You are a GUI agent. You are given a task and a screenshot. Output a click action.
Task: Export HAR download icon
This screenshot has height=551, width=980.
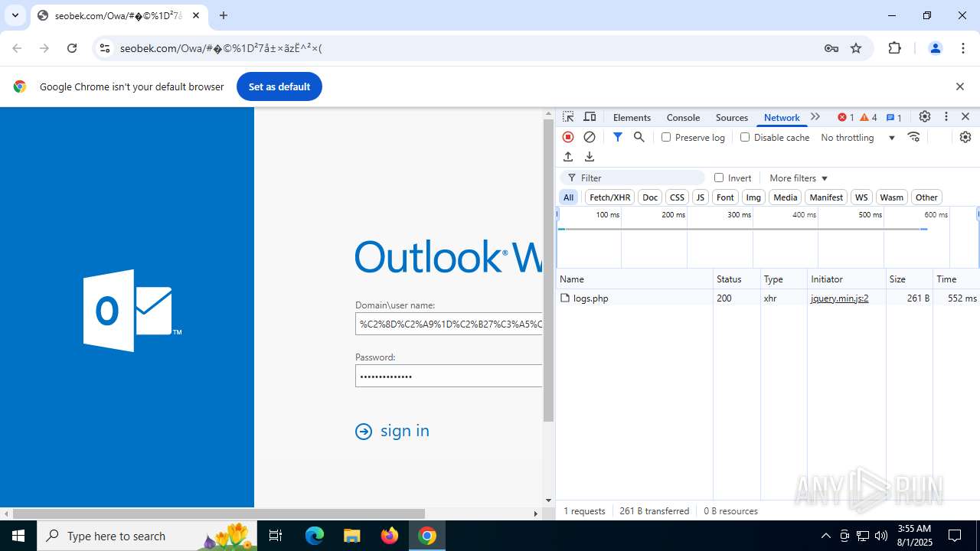coord(590,157)
